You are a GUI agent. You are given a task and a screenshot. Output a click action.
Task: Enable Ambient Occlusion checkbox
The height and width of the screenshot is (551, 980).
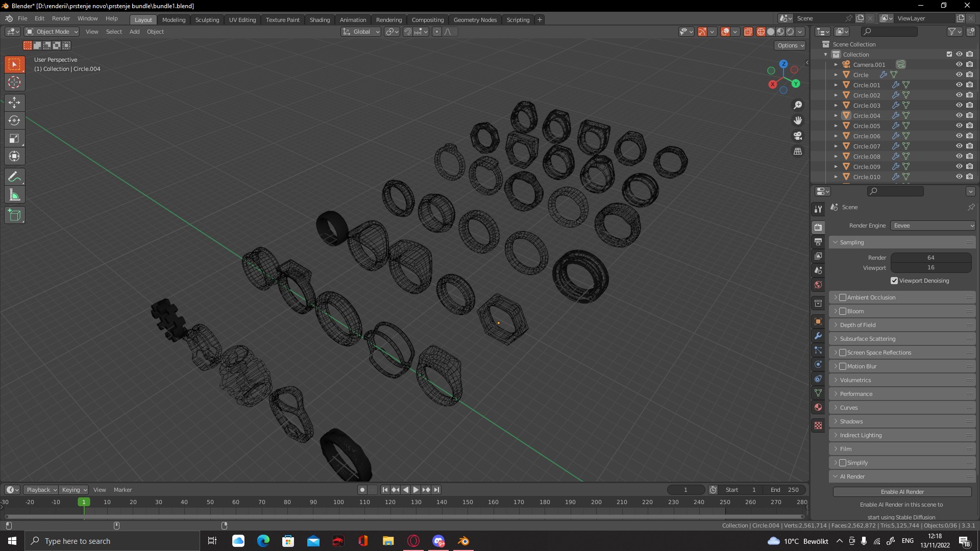pos(843,297)
